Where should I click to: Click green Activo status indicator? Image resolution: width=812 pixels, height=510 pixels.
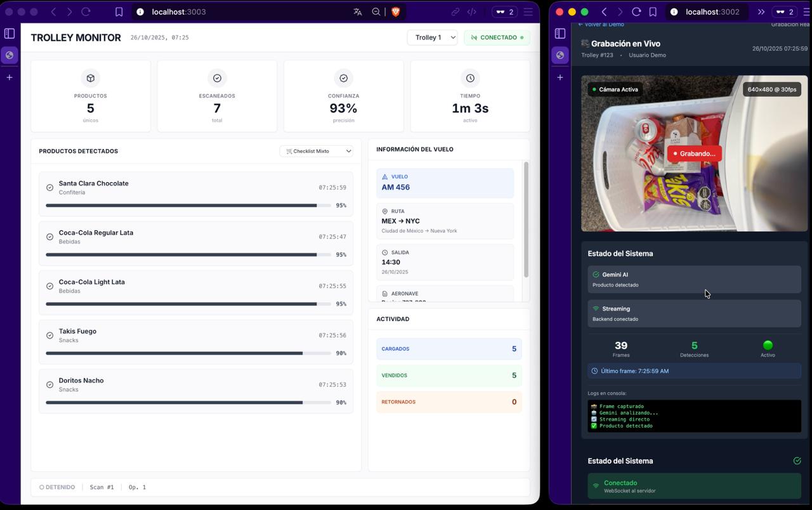point(768,345)
